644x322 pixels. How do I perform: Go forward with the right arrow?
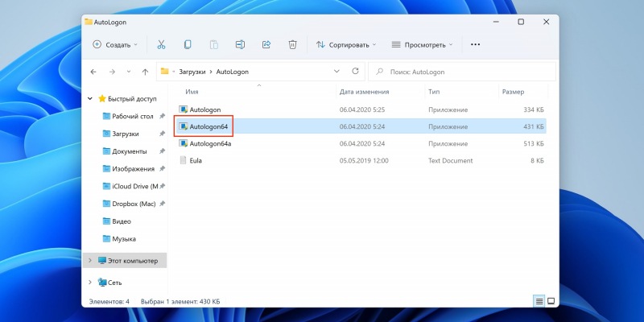click(x=112, y=72)
